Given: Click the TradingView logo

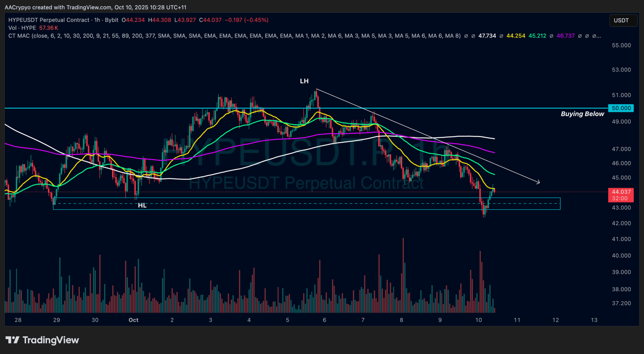Looking at the screenshot, I should point(42,340).
